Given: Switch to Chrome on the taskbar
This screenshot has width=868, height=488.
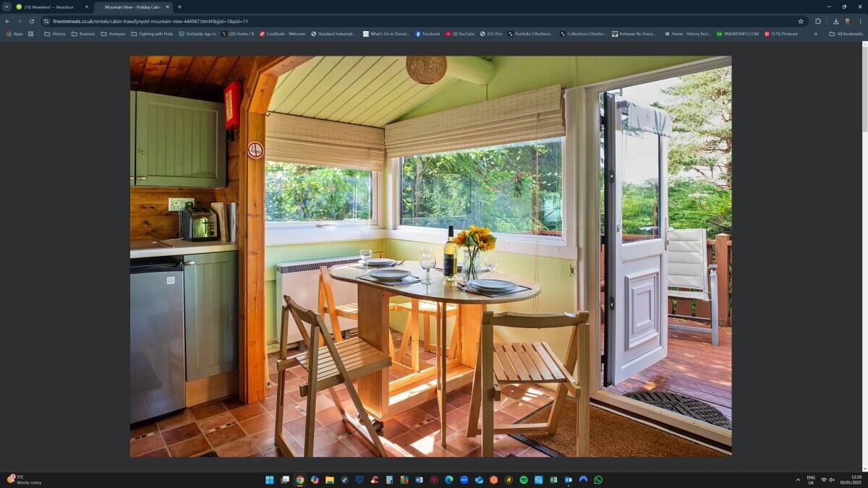Looking at the screenshot, I should pyautogui.click(x=299, y=479).
